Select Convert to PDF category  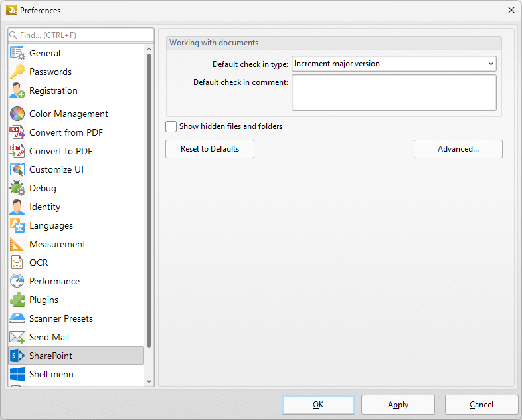point(76,152)
